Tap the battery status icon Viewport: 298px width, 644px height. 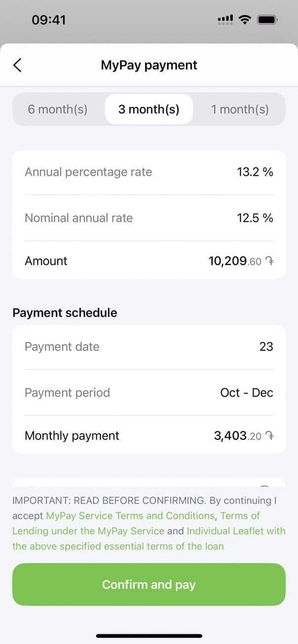pos(267,20)
